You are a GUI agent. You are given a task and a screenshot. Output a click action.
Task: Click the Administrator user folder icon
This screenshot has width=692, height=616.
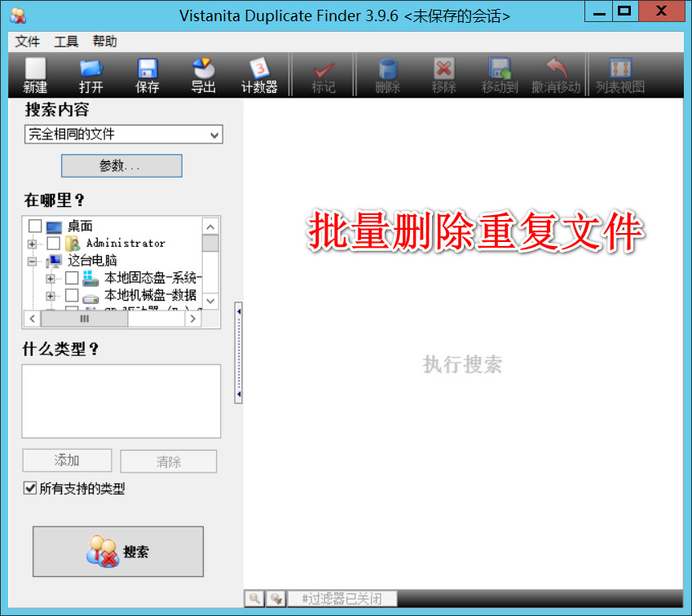point(73,243)
